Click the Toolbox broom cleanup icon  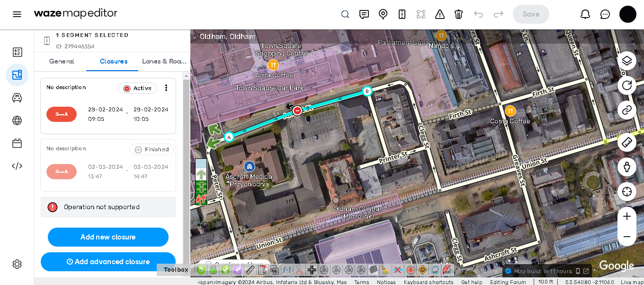385,270
